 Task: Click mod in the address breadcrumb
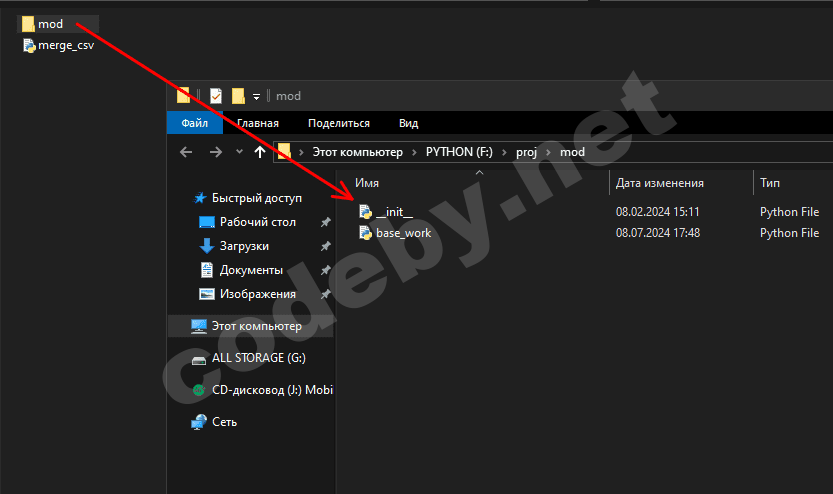[572, 152]
